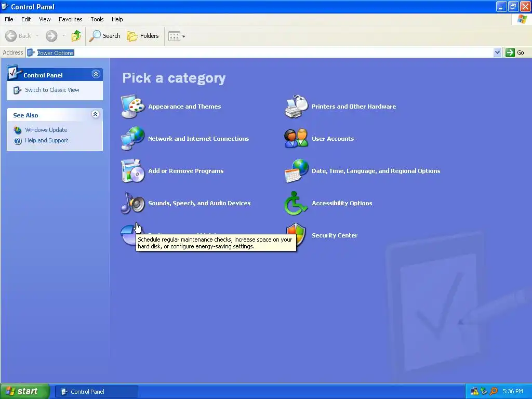Click Switch to Classic View link
Viewport: 532px width, 399px height.
coord(52,90)
